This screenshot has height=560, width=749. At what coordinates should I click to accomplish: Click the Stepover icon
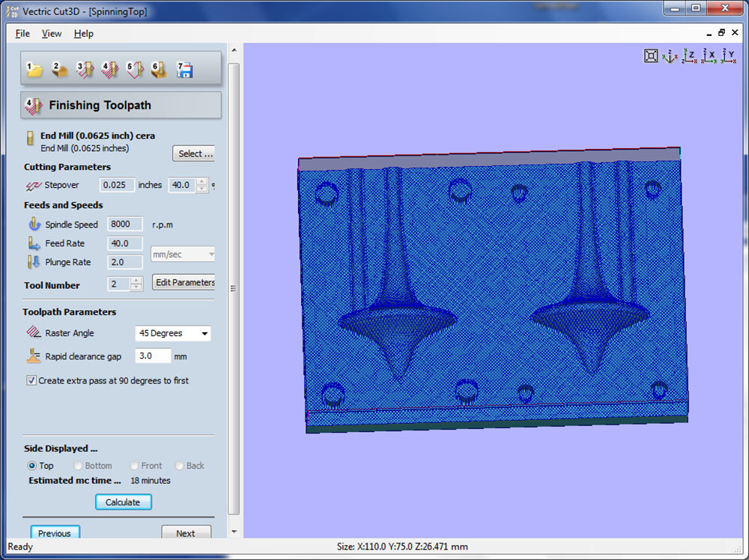(x=34, y=185)
